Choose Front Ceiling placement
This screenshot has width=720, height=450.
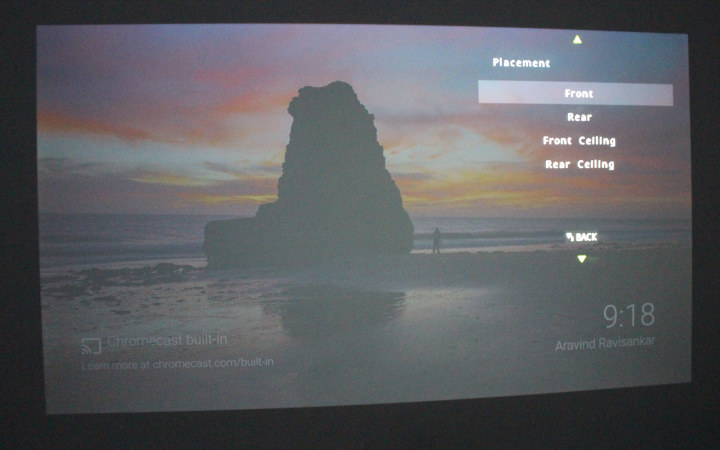(x=579, y=141)
